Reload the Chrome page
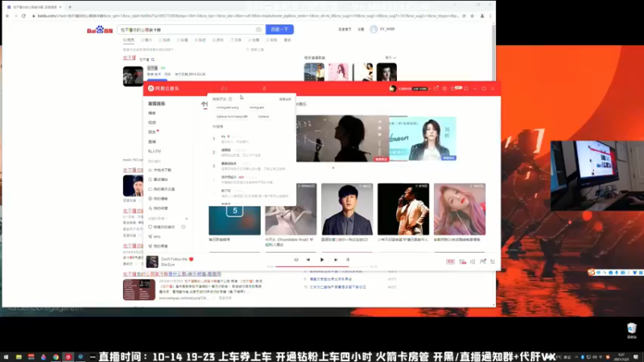The width and height of the screenshot is (644, 362). click(23, 15)
